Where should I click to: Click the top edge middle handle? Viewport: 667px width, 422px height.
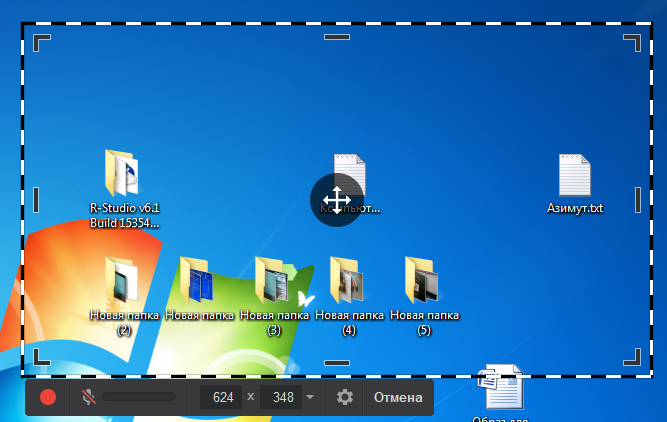(337, 37)
